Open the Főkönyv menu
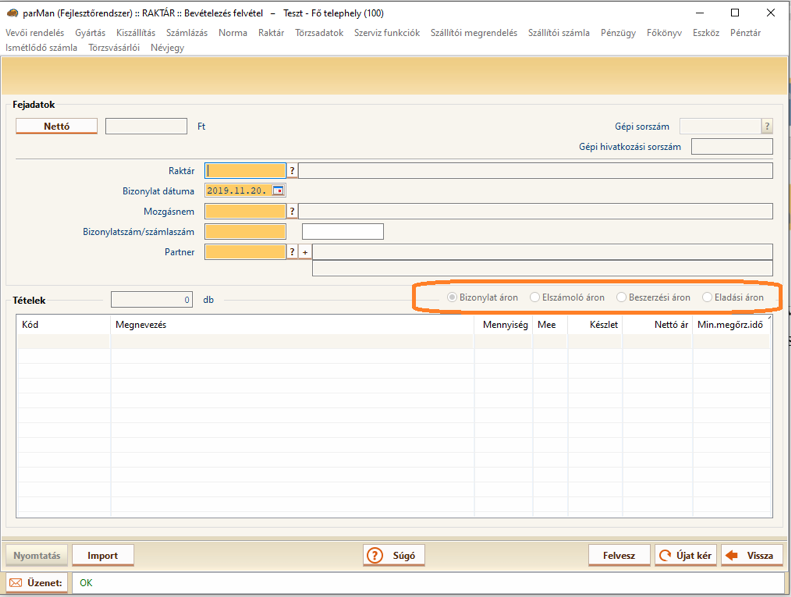Viewport: 791px width, 597px height. click(x=664, y=33)
